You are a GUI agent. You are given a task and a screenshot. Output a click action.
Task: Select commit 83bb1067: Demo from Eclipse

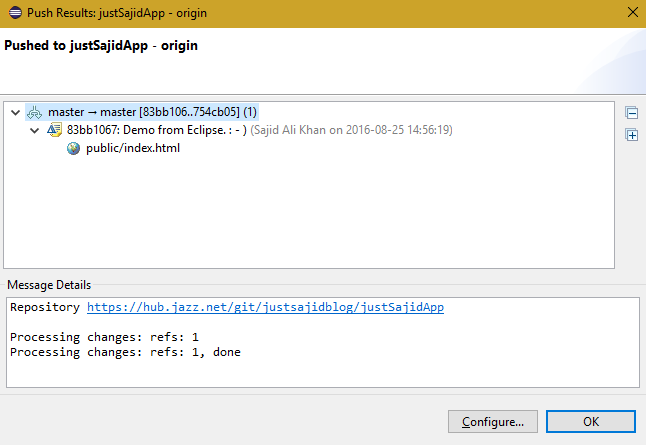coord(157,130)
